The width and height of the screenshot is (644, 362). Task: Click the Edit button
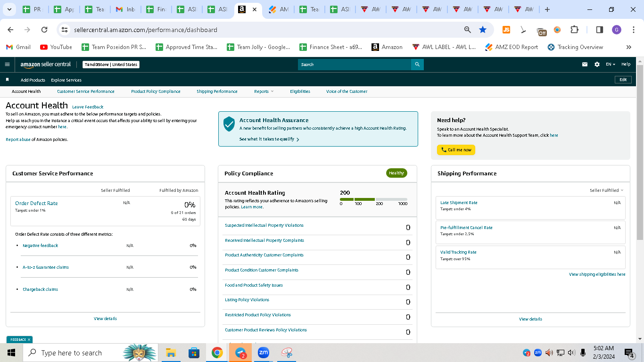point(623,80)
